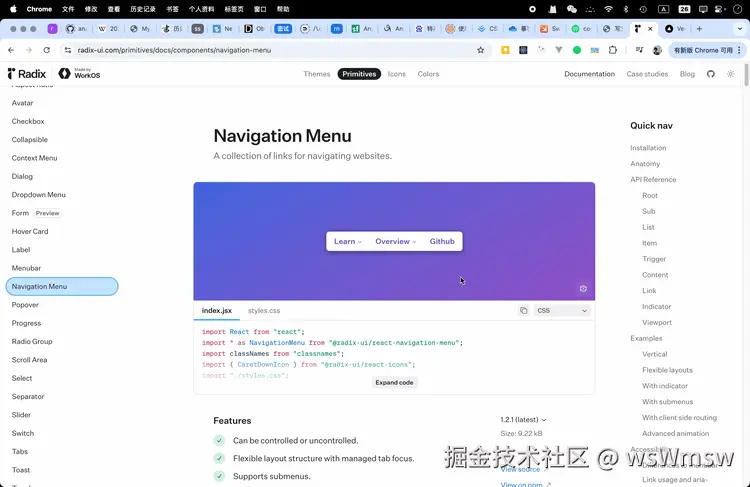This screenshot has height=487, width=750.
Task: Jump to Anatomy in Quick nav
Action: 645,164
